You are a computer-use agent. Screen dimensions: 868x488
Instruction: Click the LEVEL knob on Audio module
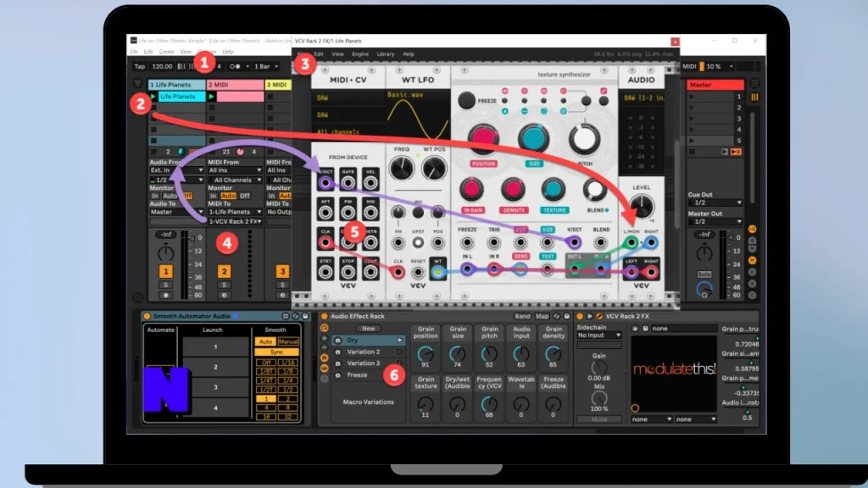click(x=641, y=207)
